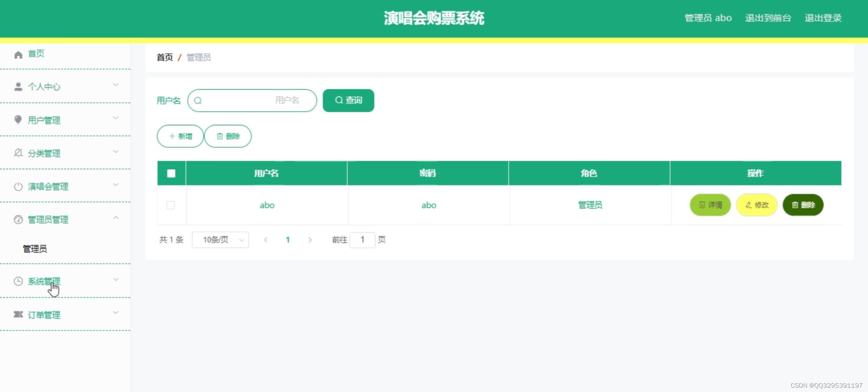
Task: Click the green 查询 search button
Action: click(x=348, y=101)
